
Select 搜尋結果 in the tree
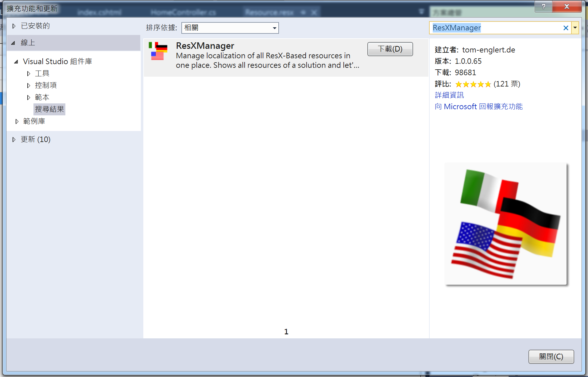point(49,109)
